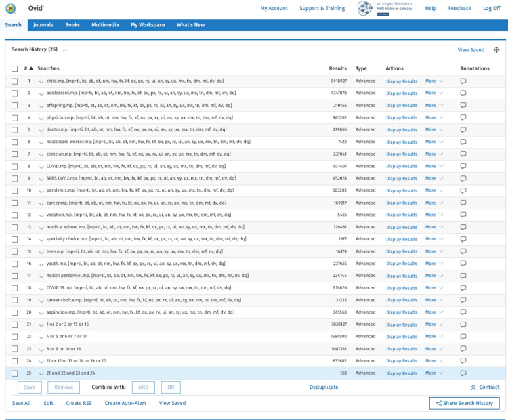Open annotation icon for vocation search

coord(463,215)
